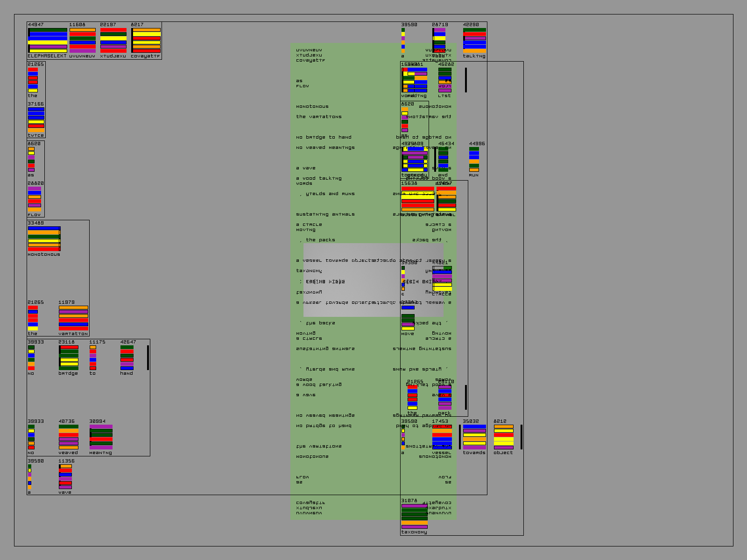The width and height of the screenshot is (747, 560).
Task: Select the 'run' color bar block
Action: (474, 159)
